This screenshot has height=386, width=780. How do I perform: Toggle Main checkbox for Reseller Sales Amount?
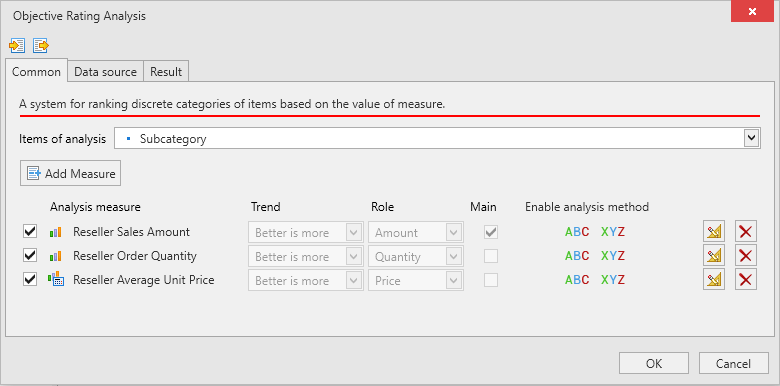491,232
